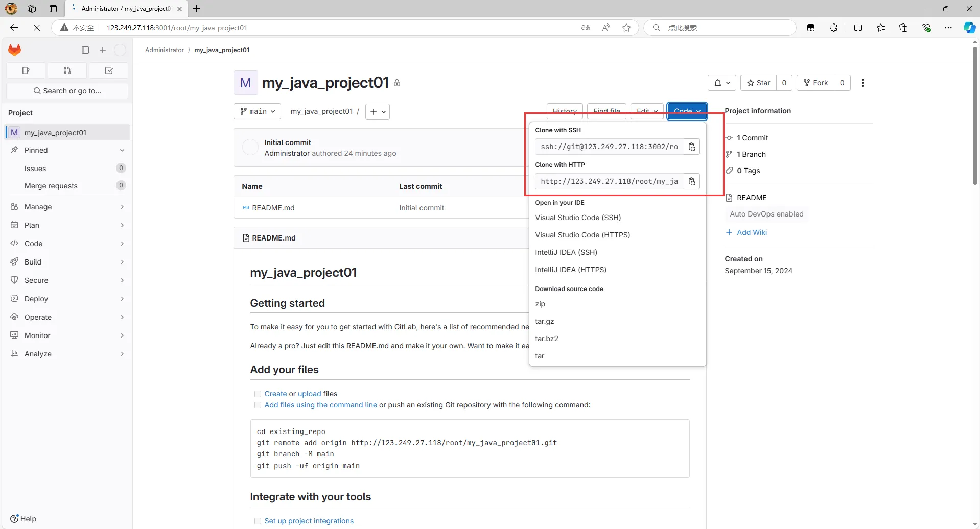Open the 0 Tags link
This screenshot has width=980, height=529.
coord(748,171)
